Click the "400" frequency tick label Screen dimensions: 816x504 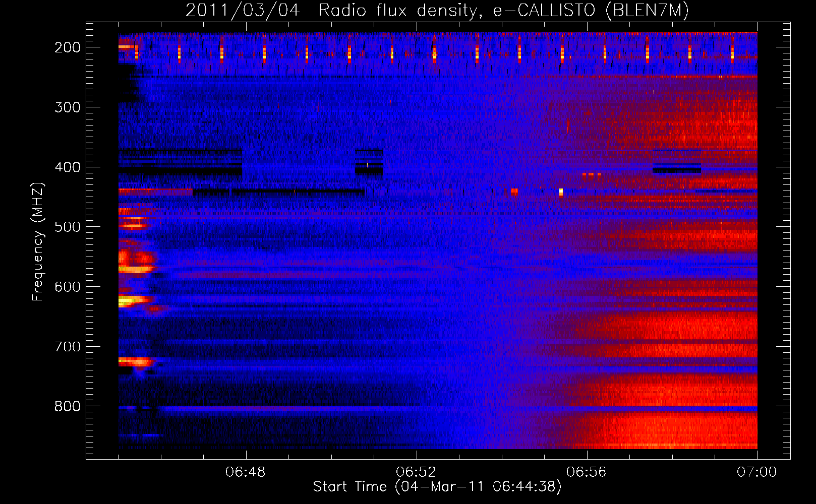point(68,167)
